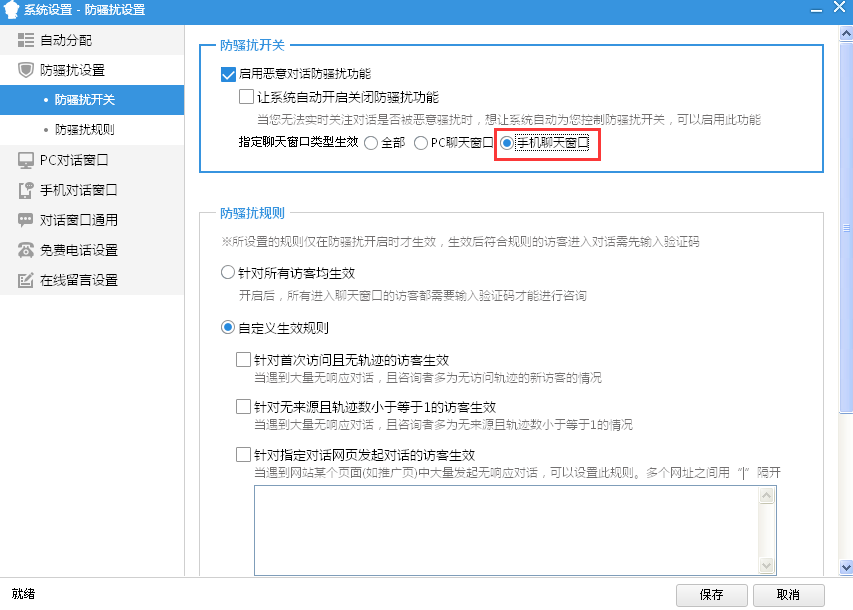Select the 全部 radio button
Image resolution: width=853 pixels, height=610 pixels.
coord(371,143)
